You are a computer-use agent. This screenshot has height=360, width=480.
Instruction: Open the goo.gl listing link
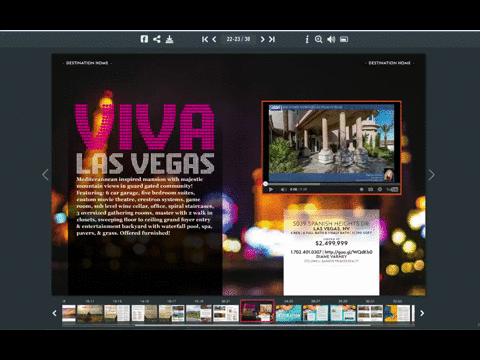tap(348, 252)
